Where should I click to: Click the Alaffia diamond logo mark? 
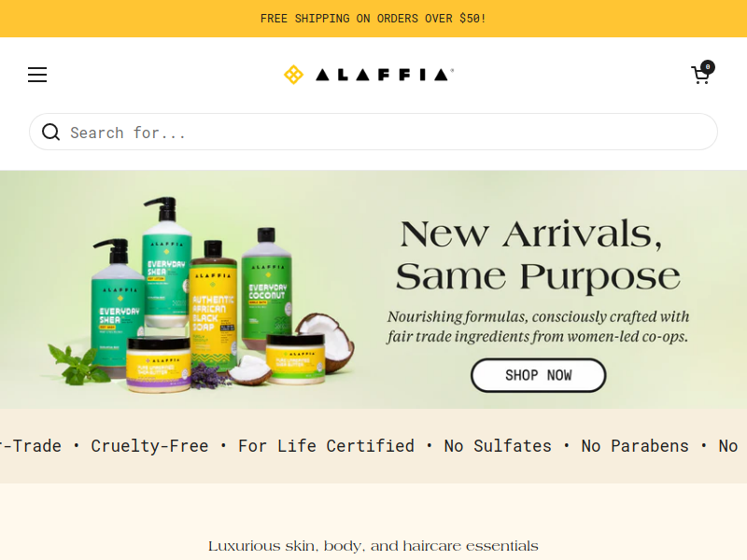pyautogui.click(x=293, y=75)
